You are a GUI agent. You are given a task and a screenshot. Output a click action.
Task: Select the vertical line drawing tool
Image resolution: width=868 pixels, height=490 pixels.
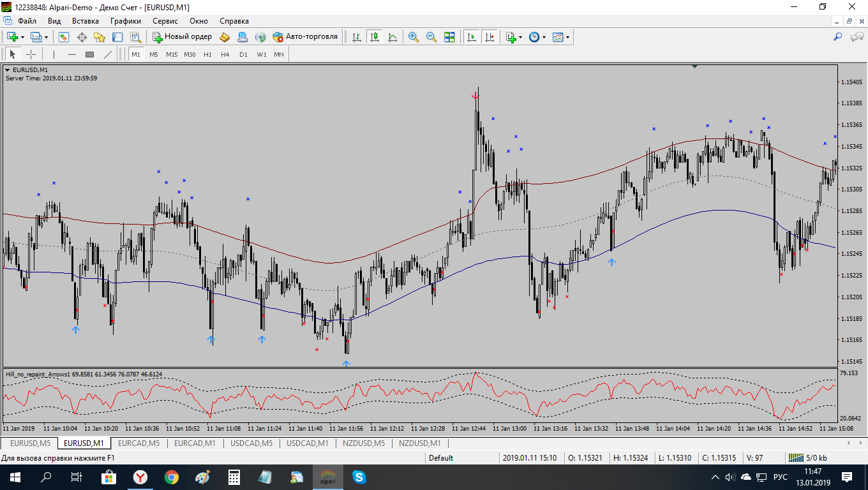54,55
